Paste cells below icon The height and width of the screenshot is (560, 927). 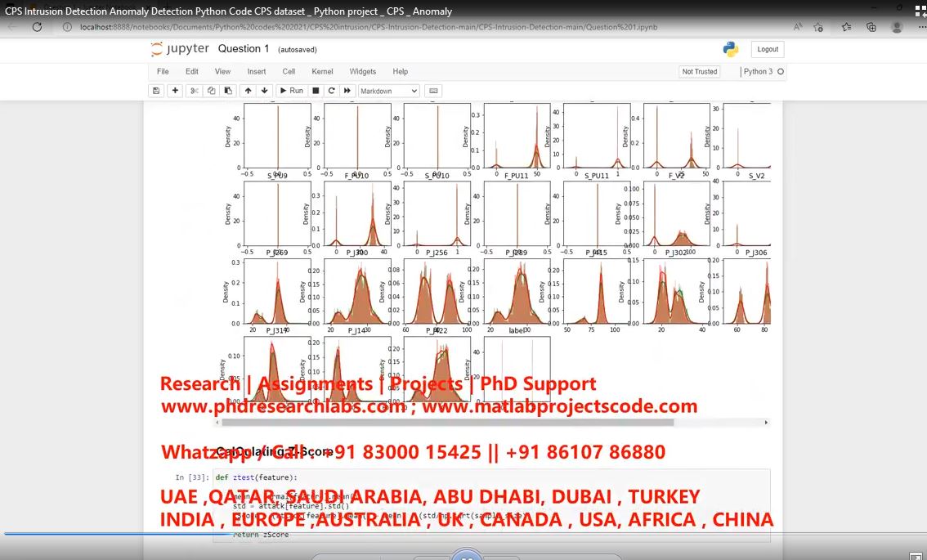[228, 91]
